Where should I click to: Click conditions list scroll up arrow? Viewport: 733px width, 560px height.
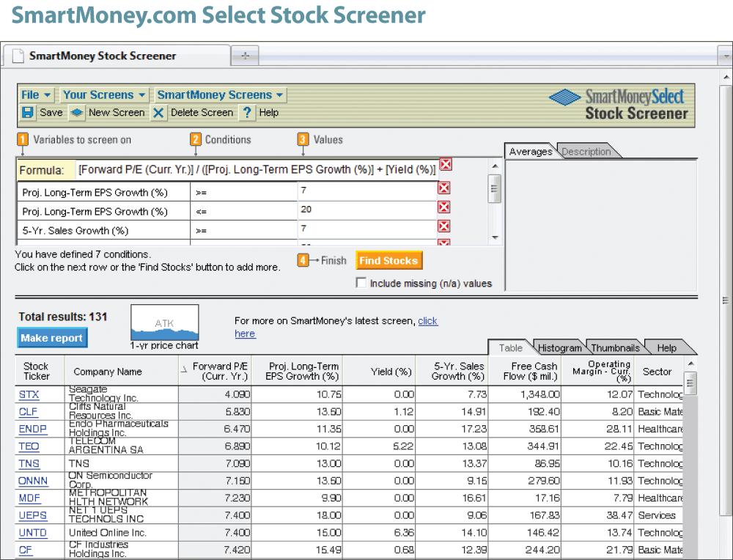click(x=495, y=166)
